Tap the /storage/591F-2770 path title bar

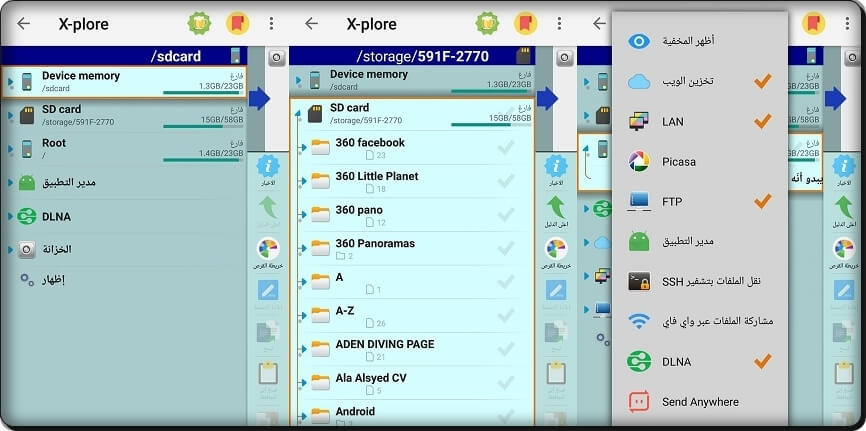point(411,56)
